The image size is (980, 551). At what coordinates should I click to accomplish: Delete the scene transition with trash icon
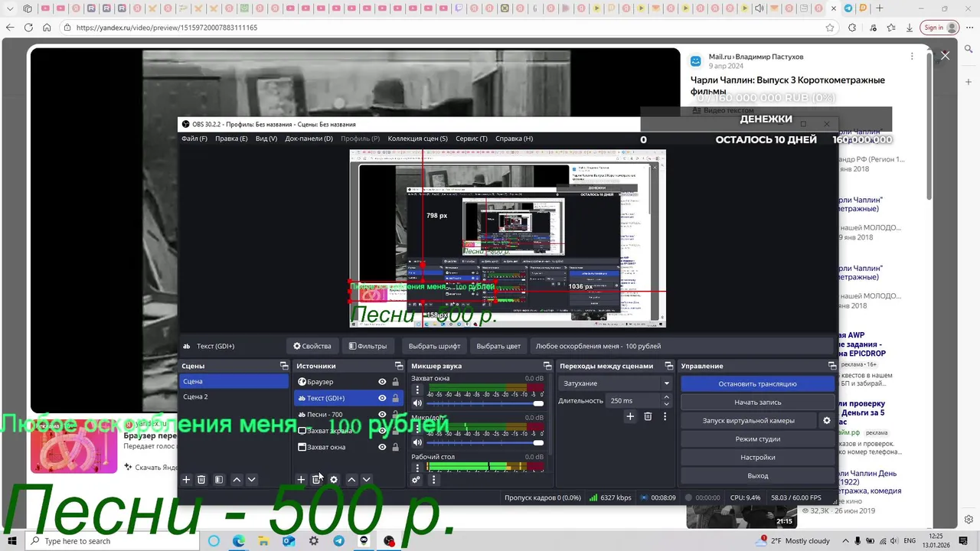(648, 416)
